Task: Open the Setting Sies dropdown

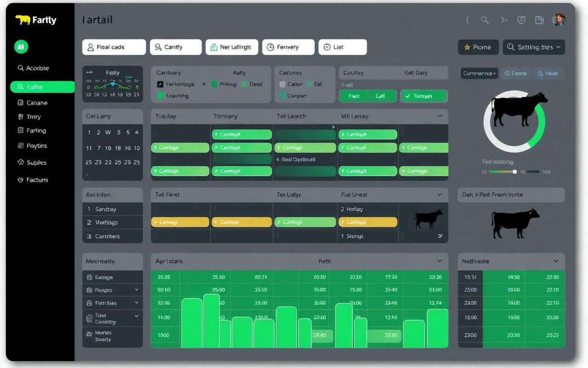Action: [x=534, y=47]
